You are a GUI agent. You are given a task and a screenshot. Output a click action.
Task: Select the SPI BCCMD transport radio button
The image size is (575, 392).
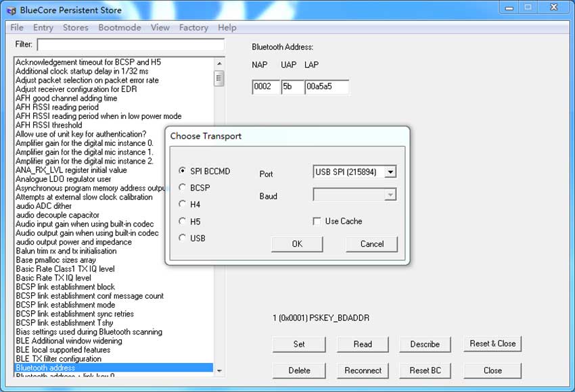click(x=182, y=171)
